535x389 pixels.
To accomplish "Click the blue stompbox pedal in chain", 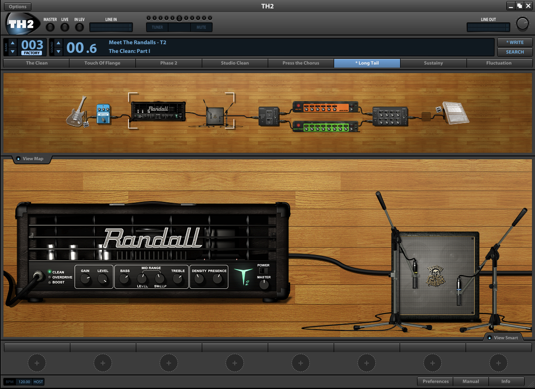I will [103, 114].
